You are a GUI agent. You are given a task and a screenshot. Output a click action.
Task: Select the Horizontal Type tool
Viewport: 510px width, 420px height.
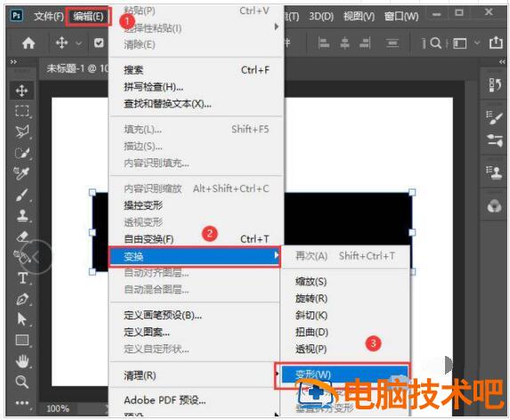(23, 279)
